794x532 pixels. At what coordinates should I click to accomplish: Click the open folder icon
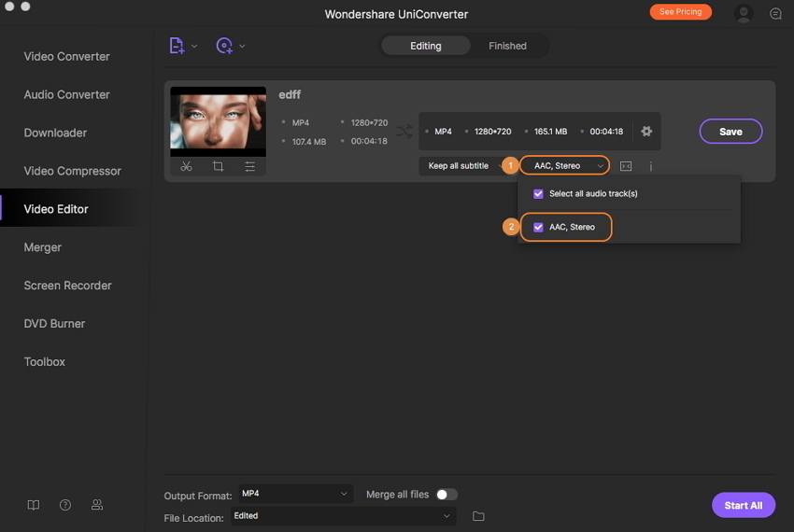coord(478,516)
